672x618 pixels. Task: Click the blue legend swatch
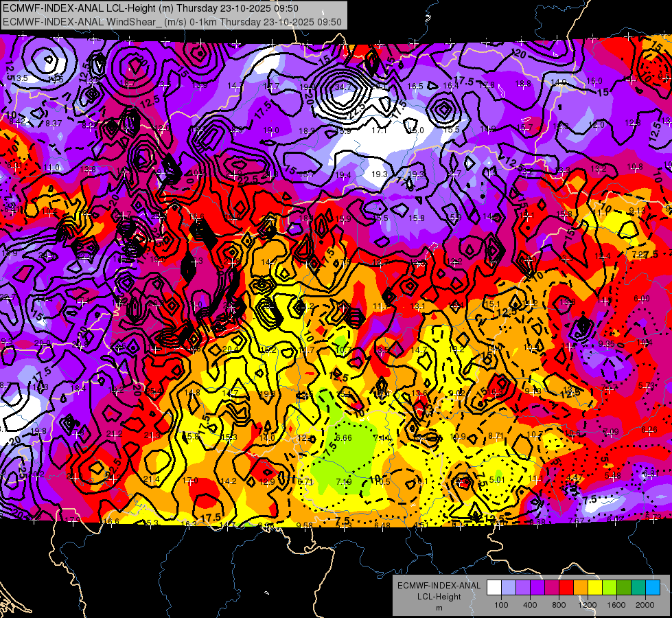tap(653, 588)
